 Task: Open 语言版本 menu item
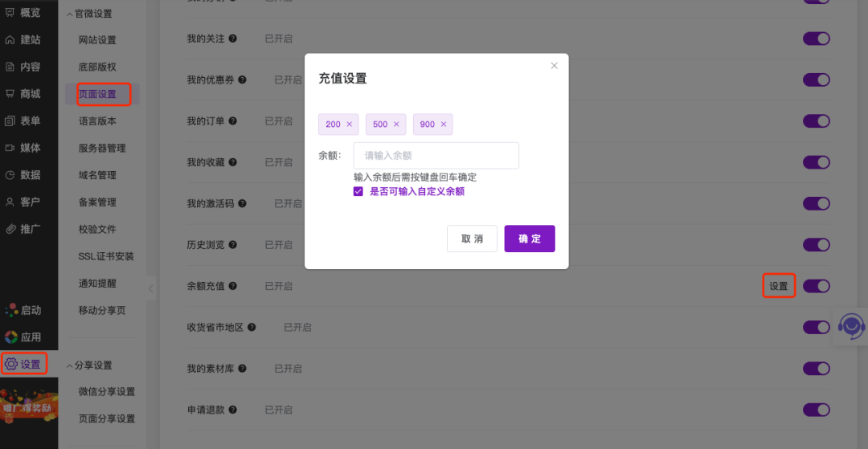(x=97, y=121)
